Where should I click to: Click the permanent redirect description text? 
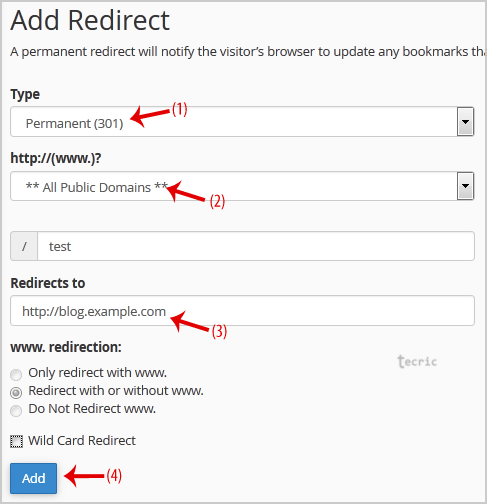click(248, 52)
